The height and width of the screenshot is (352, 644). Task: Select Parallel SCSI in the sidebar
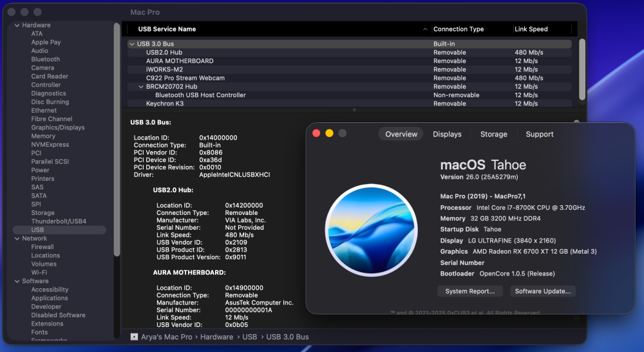point(50,162)
